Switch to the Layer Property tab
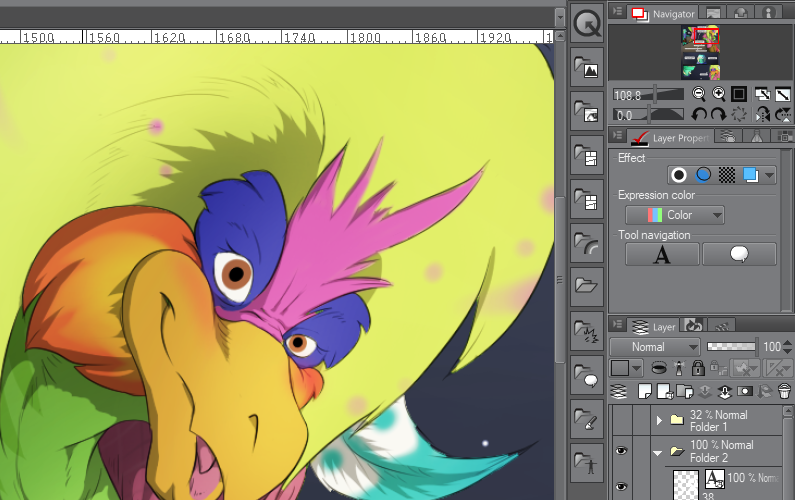This screenshot has height=500, width=795. pos(668,138)
